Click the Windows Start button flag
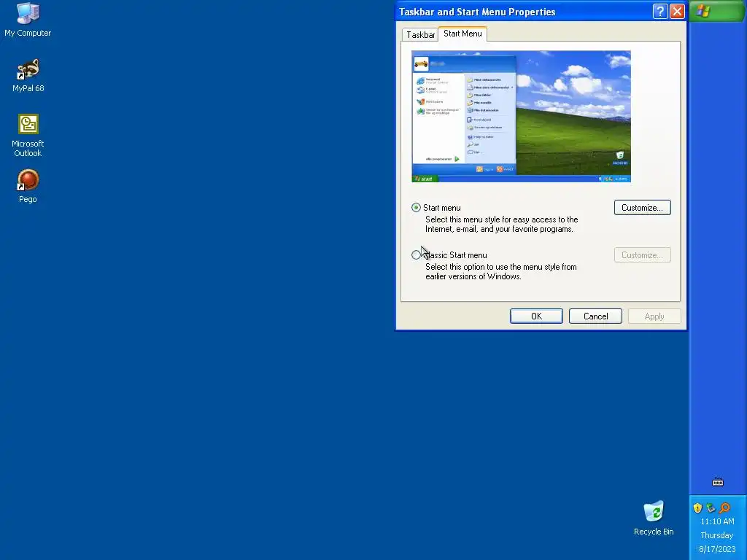Screen dimensions: 747x560 (x=703, y=11)
